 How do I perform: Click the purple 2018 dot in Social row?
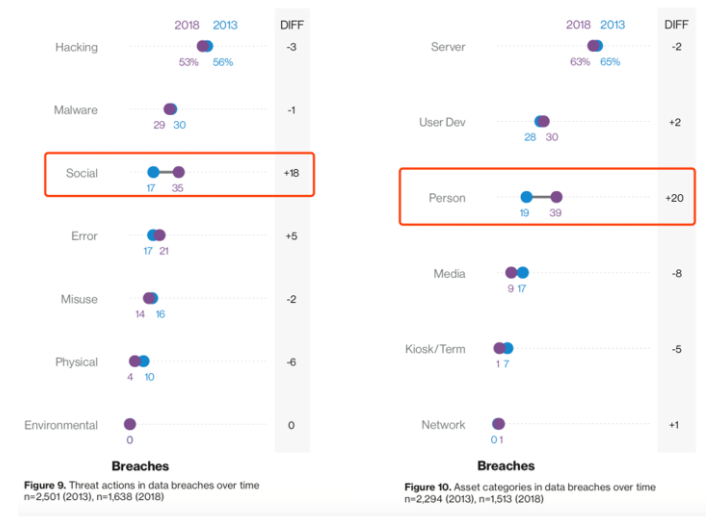coord(179,172)
